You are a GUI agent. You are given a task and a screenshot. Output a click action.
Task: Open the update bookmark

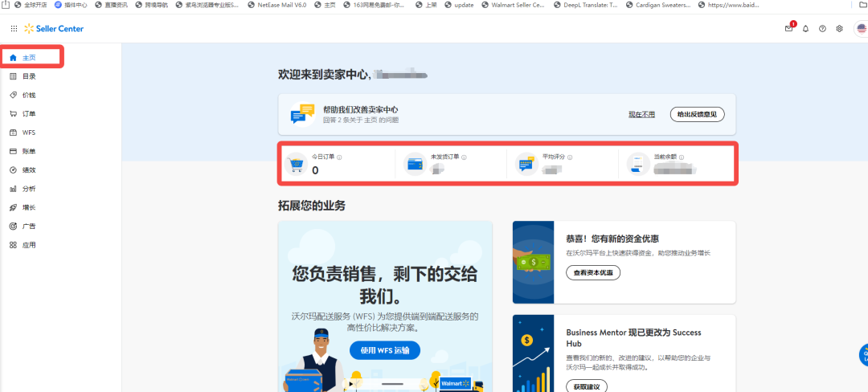[x=459, y=5]
